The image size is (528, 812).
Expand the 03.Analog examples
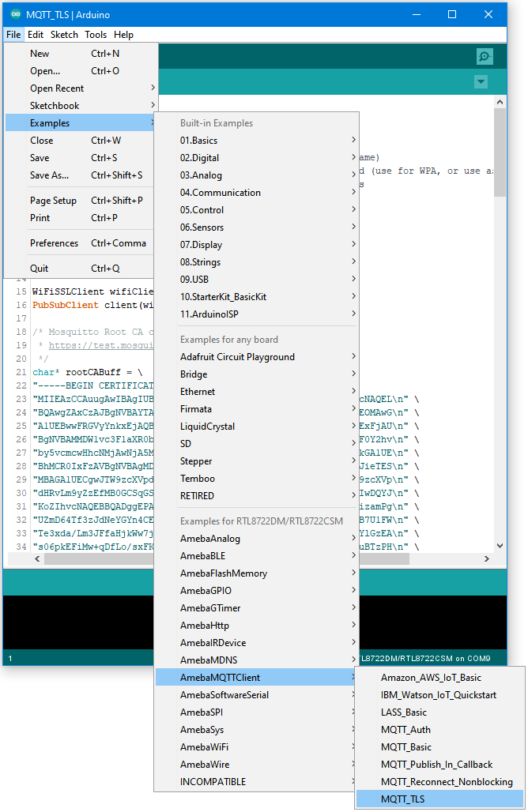(256, 175)
